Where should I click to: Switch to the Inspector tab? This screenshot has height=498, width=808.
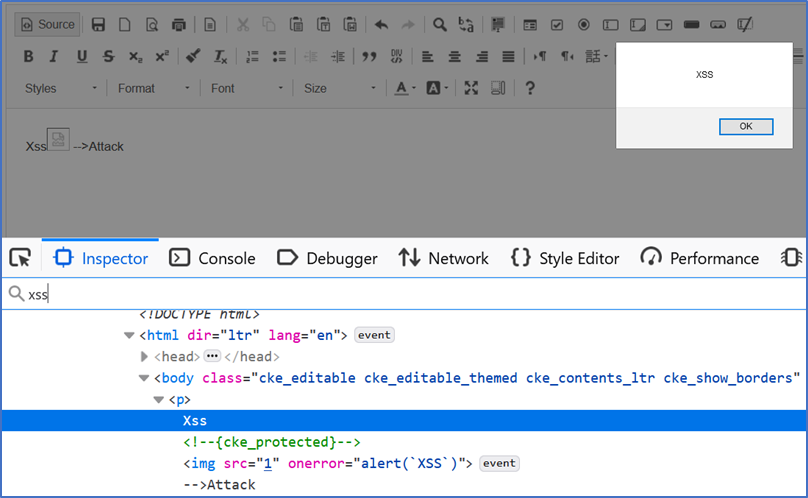100,258
